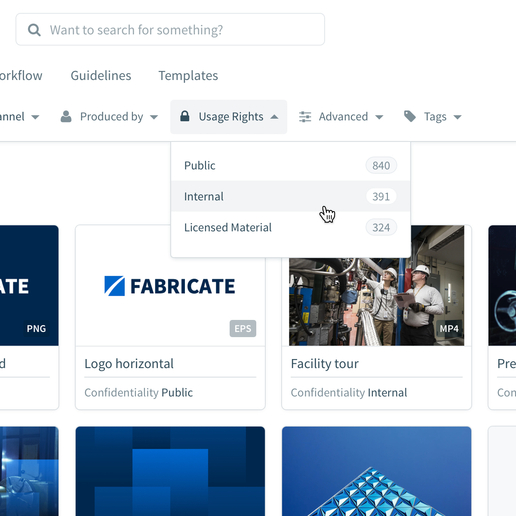Open the Advanced filter dropdown arrow

(x=379, y=117)
